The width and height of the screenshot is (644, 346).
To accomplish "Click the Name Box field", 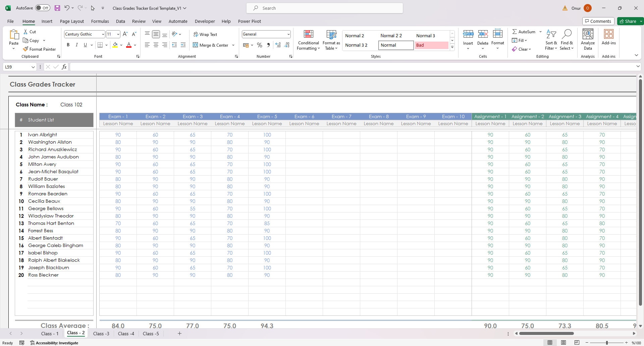I will pyautogui.click(x=17, y=67).
